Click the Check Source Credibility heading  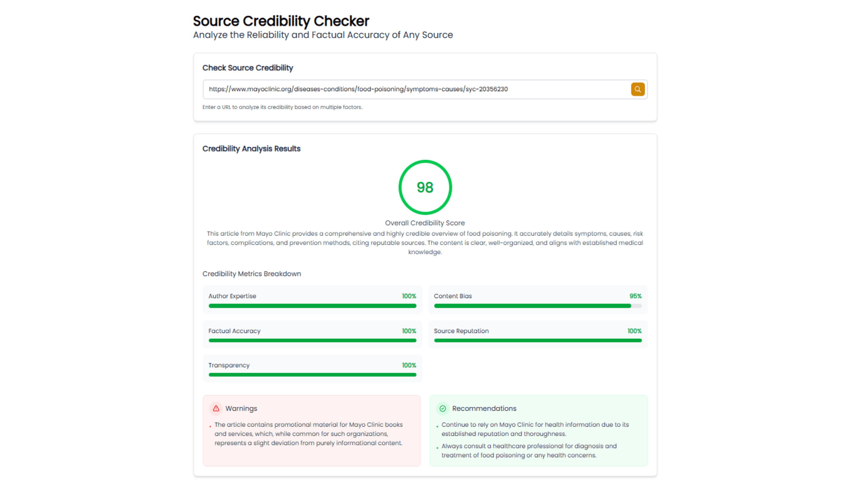pyautogui.click(x=248, y=68)
